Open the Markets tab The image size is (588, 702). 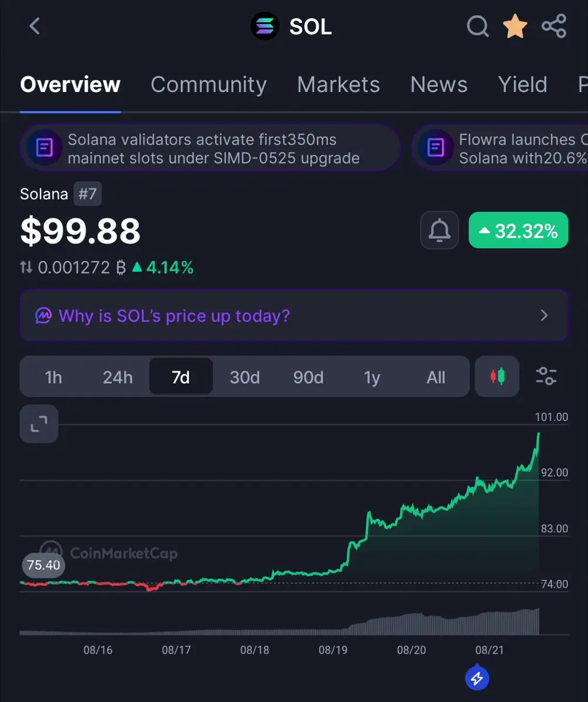(339, 85)
